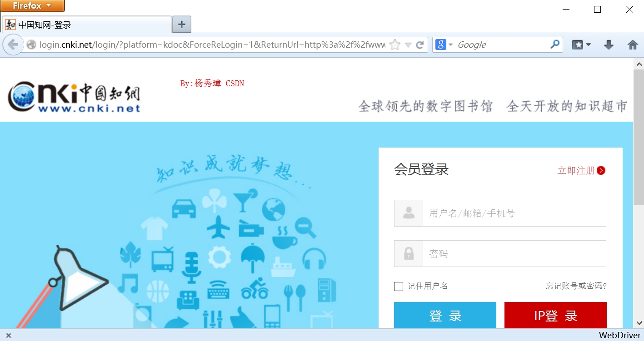The image size is (644, 341).
Task: Close the add-on bar with X
Action: click(8, 336)
